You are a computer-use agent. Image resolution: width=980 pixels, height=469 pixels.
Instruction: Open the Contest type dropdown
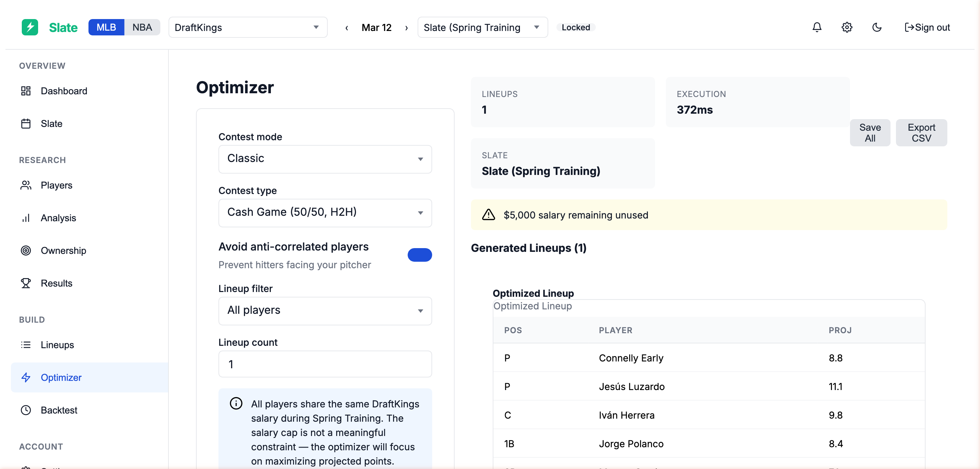coord(325,213)
